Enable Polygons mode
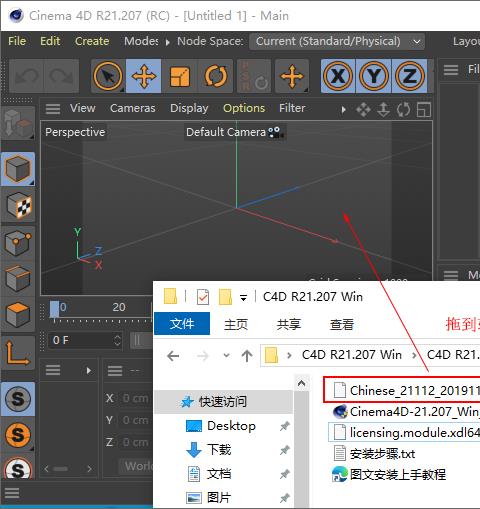The width and height of the screenshot is (480, 509). pyautogui.click(x=18, y=314)
